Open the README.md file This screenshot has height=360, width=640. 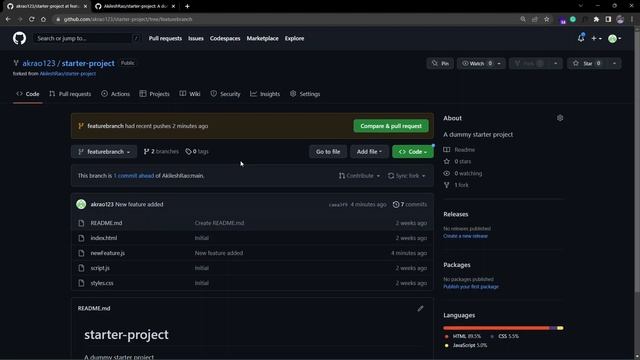(106, 223)
